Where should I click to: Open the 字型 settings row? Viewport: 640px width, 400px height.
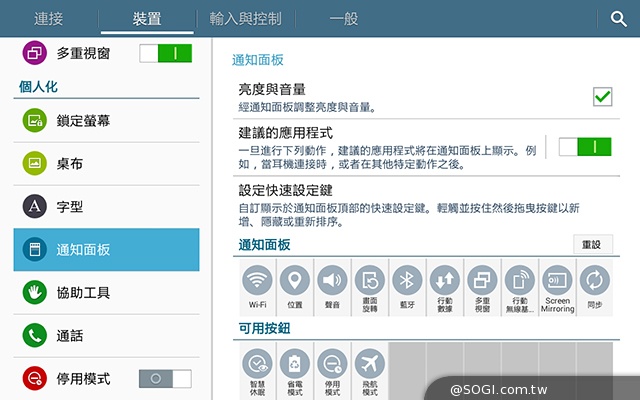tap(107, 207)
